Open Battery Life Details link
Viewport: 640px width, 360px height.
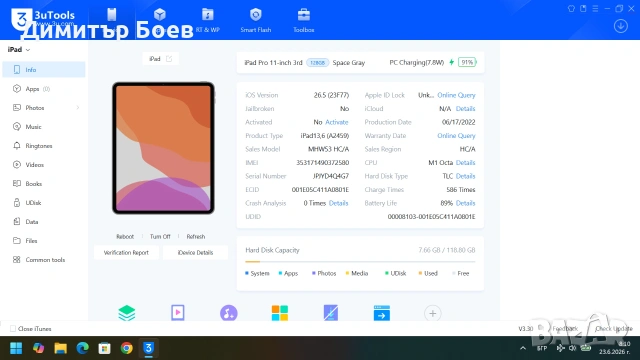[x=465, y=203]
